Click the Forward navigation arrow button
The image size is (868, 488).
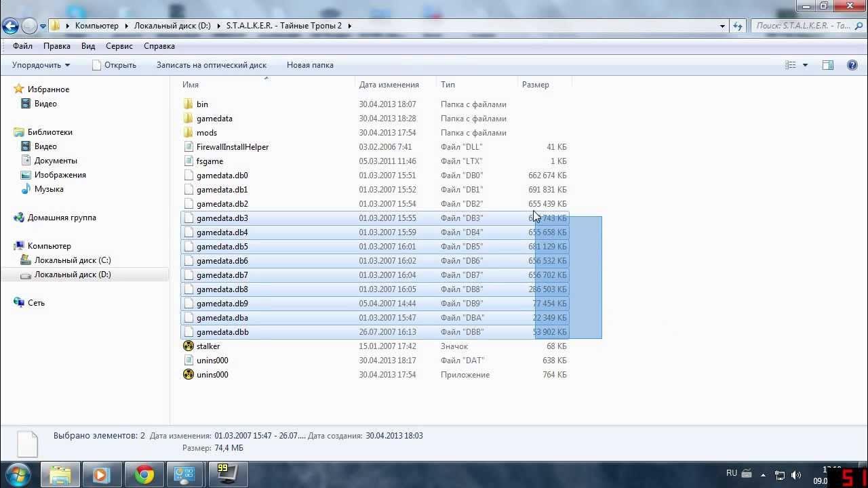click(29, 26)
